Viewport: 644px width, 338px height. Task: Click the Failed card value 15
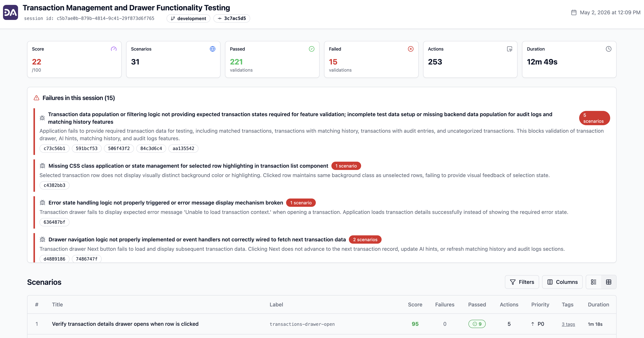pyautogui.click(x=333, y=62)
